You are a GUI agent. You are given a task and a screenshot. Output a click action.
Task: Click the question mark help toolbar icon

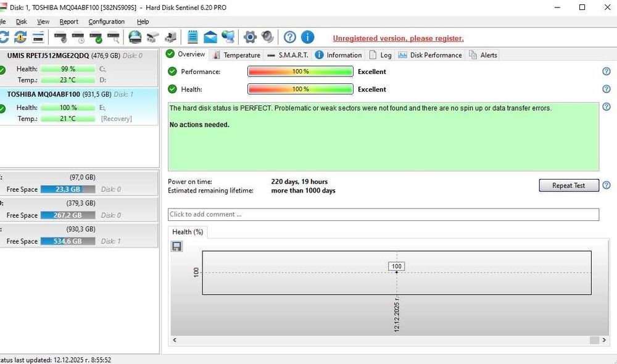pyautogui.click(x=289, y=37)
